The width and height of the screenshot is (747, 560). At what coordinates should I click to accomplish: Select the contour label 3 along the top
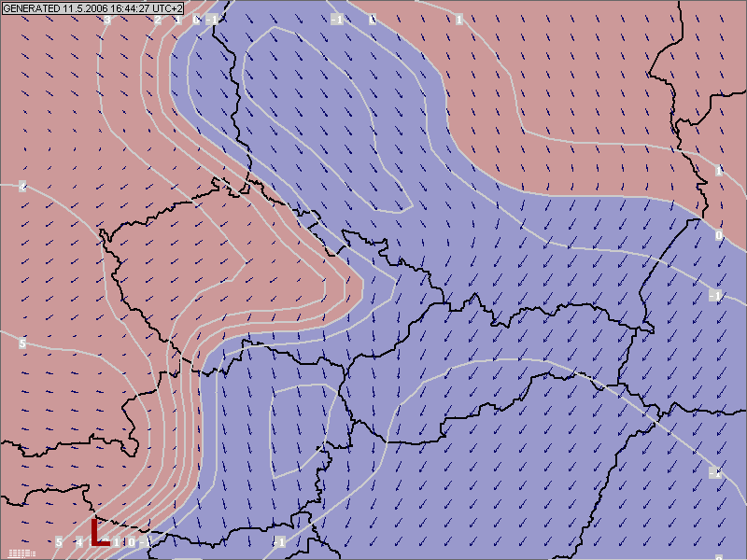106,20
